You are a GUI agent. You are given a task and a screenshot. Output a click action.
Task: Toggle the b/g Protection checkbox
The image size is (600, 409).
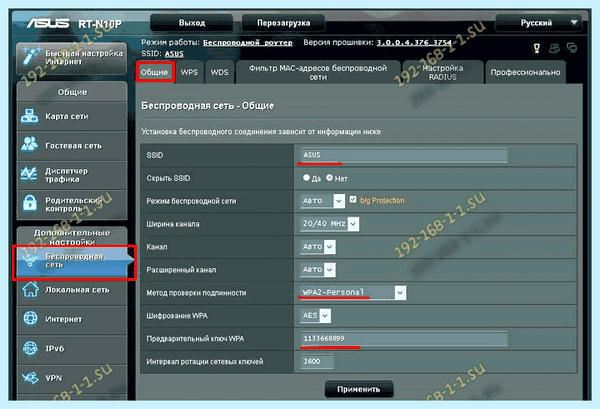click(x=353, y=199)
